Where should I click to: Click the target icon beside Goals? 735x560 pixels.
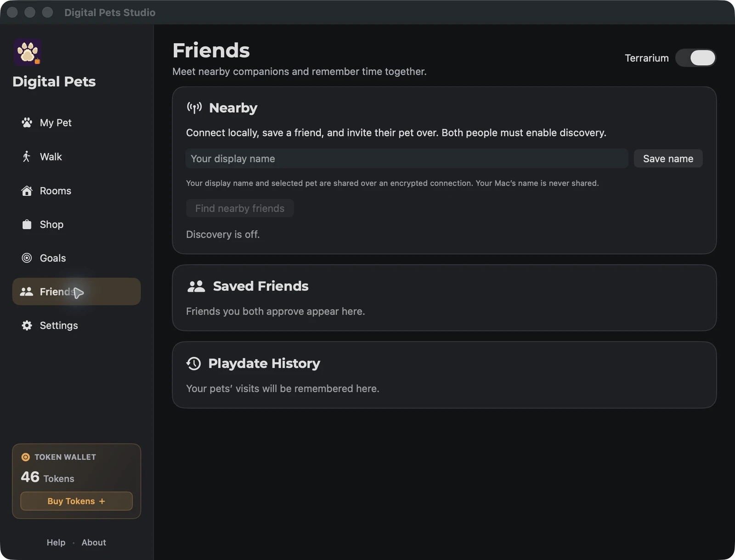coord(27,258)
